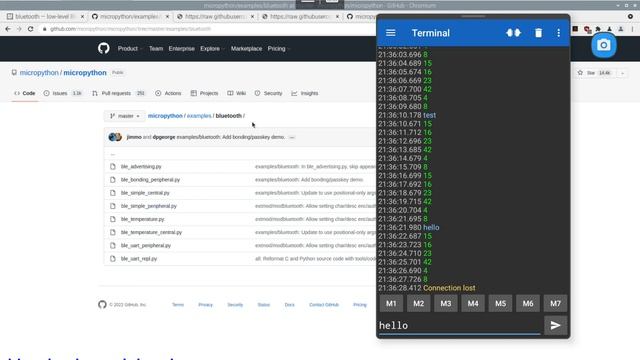Switch to the Actions repository tab
The image size is (640, 360).
[168, 93]
